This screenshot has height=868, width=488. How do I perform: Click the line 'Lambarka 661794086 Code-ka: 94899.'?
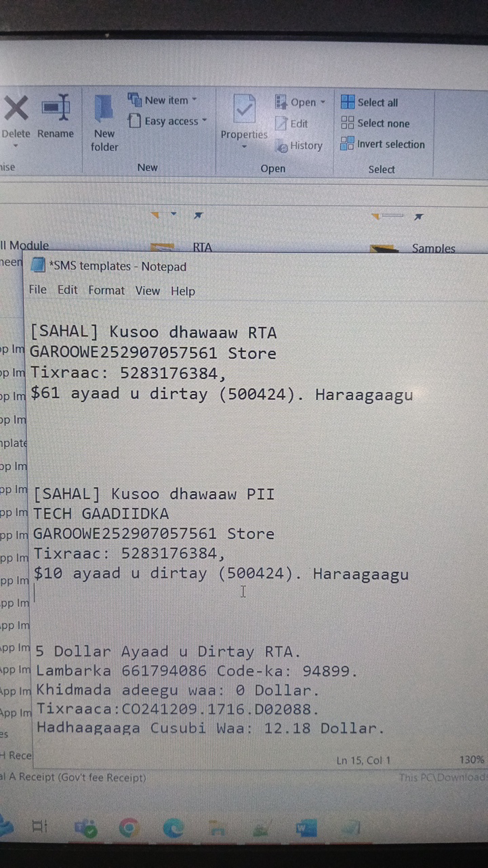click(197, 671)
